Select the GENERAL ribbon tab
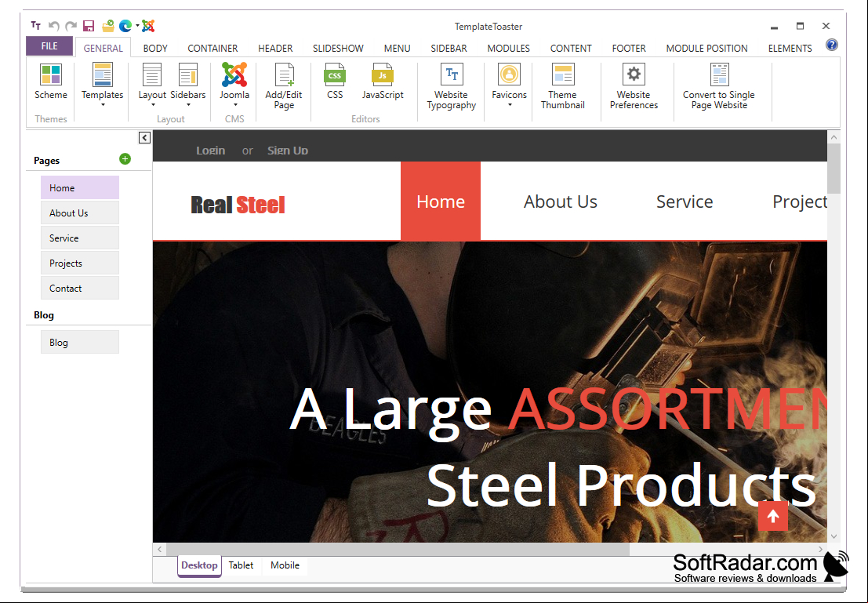 [x=103, y=48]
